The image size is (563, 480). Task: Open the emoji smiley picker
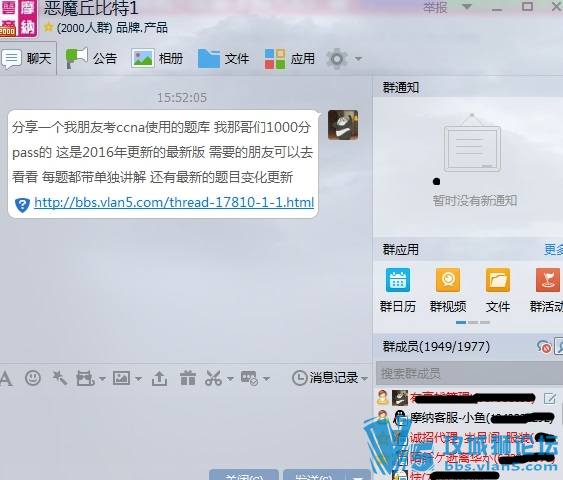pyautogui.click(x=33, y=378)
